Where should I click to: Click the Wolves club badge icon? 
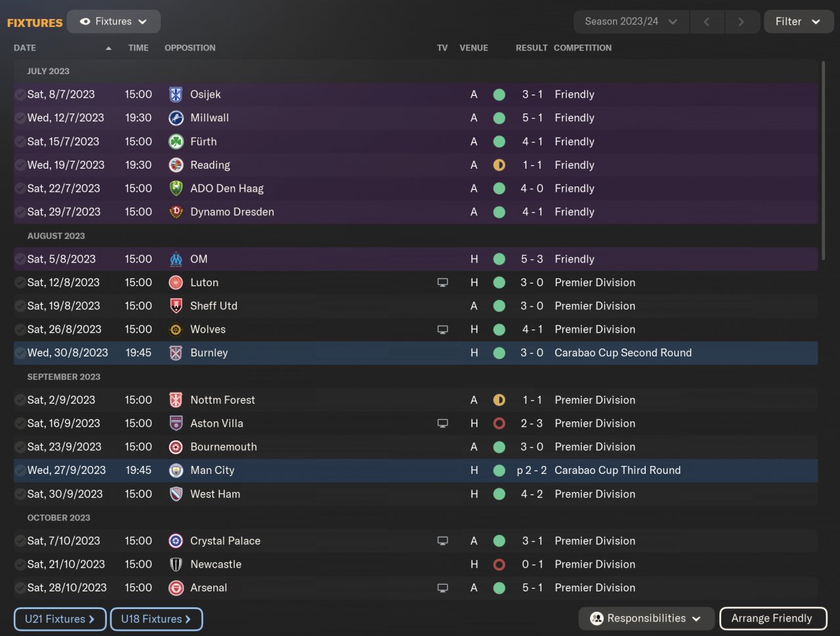(176, 329)
